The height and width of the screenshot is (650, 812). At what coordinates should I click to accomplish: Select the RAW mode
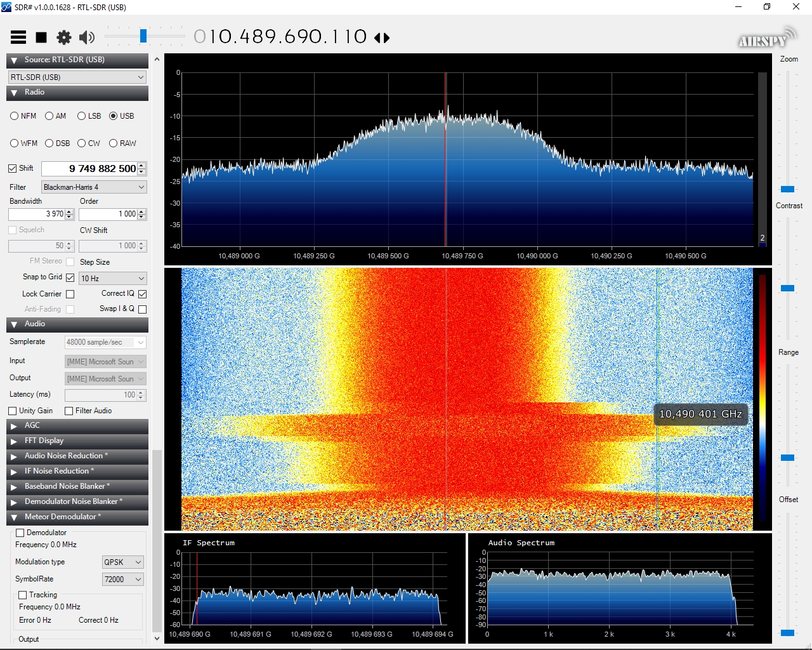click(113, 143)
